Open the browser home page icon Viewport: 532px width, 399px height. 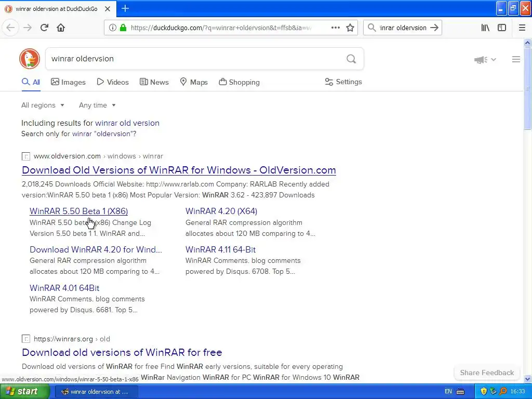[x=61, y=28]
